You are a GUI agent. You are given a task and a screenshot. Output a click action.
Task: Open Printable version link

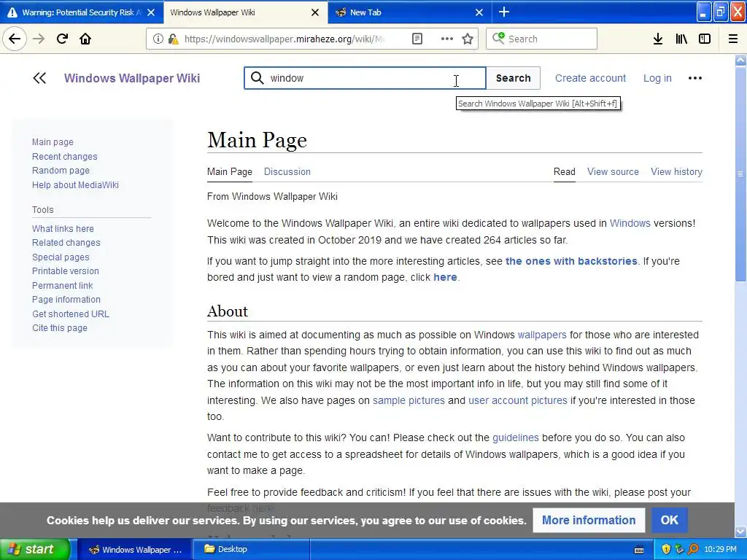[x=65, y=271]
